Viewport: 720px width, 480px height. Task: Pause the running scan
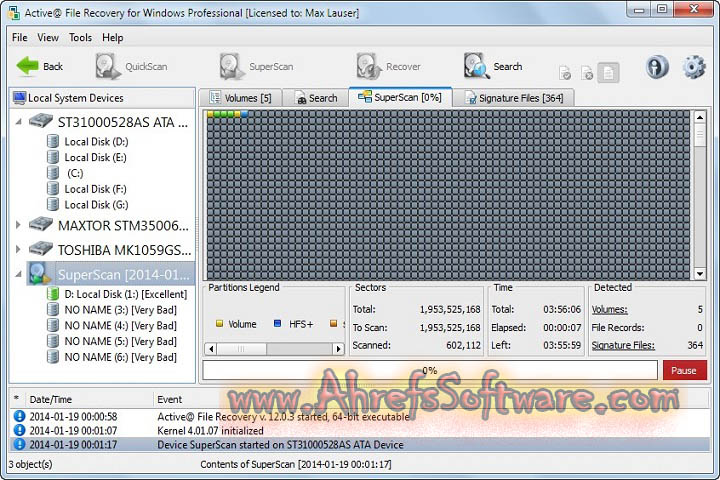[x=684, y=370]
